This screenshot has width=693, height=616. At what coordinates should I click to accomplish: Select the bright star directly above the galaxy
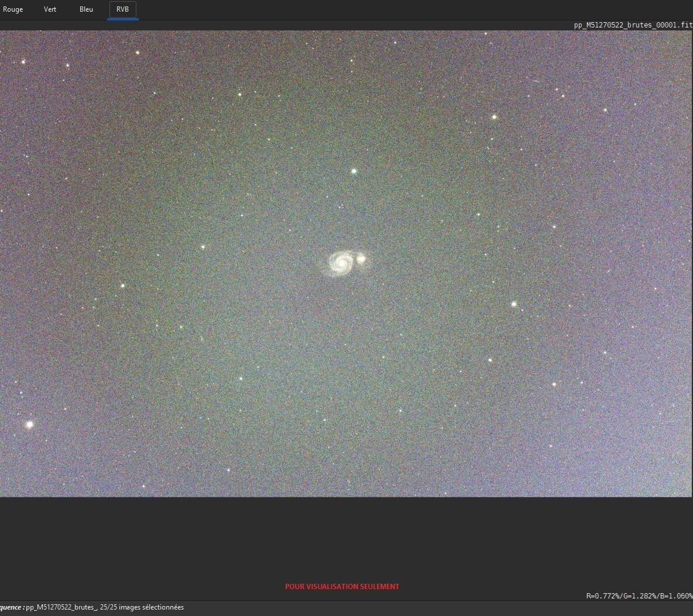[x=354, y=171]
